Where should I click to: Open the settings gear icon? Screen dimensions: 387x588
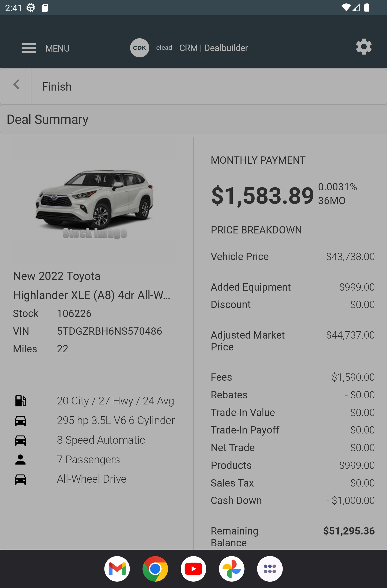[x=364, y=47]
